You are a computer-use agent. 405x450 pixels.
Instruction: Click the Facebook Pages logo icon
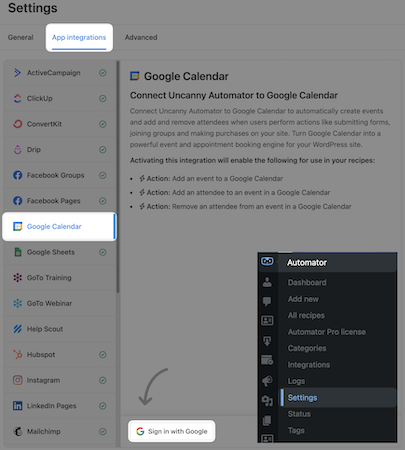click(17, 201)
